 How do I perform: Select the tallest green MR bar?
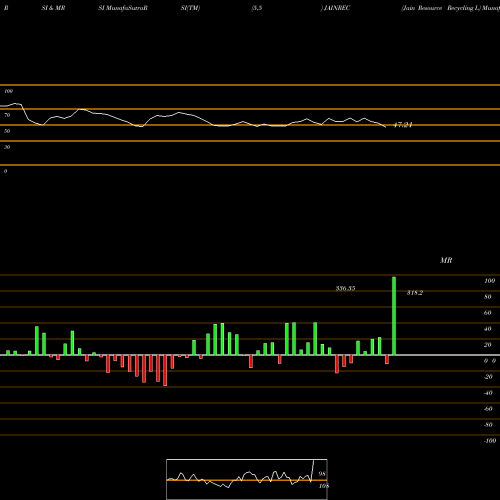click(x=394, y=316)
